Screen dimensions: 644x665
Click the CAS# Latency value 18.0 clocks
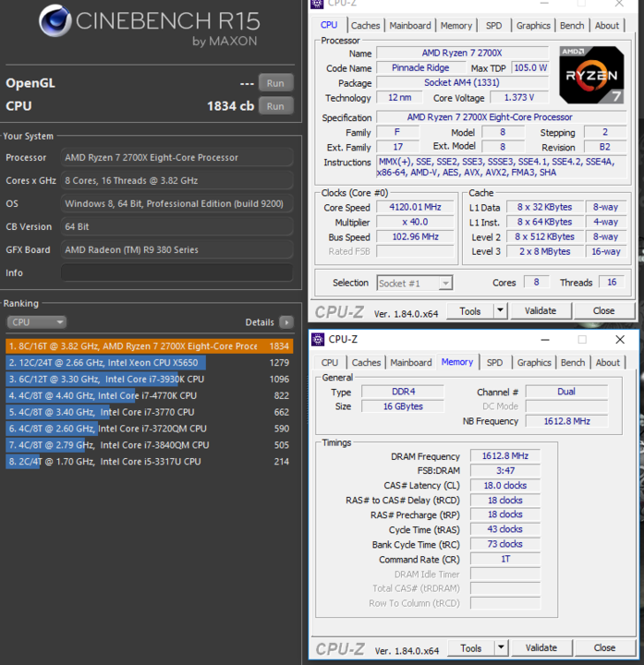tap(505, 485)
